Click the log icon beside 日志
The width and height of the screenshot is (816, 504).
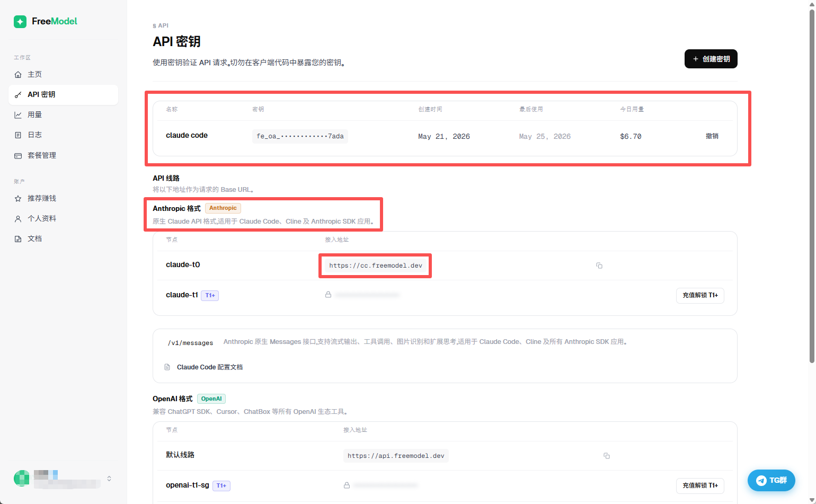coord(18,135)
